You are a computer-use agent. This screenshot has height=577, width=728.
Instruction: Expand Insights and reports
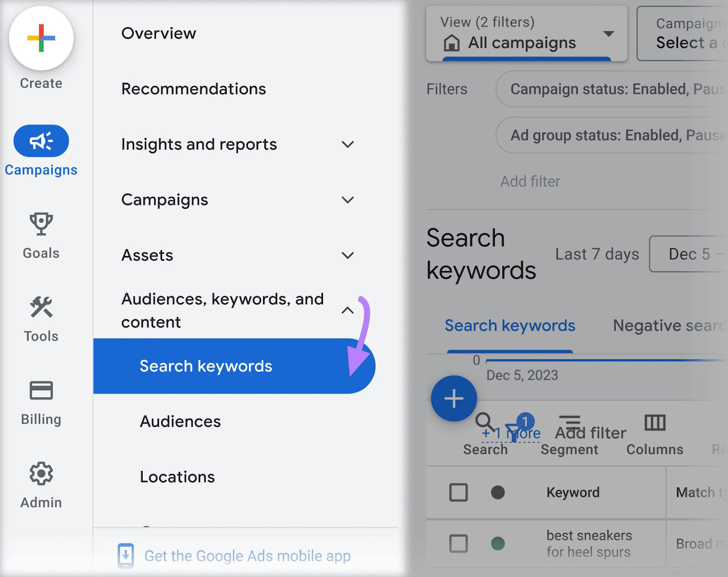(348, 145)
